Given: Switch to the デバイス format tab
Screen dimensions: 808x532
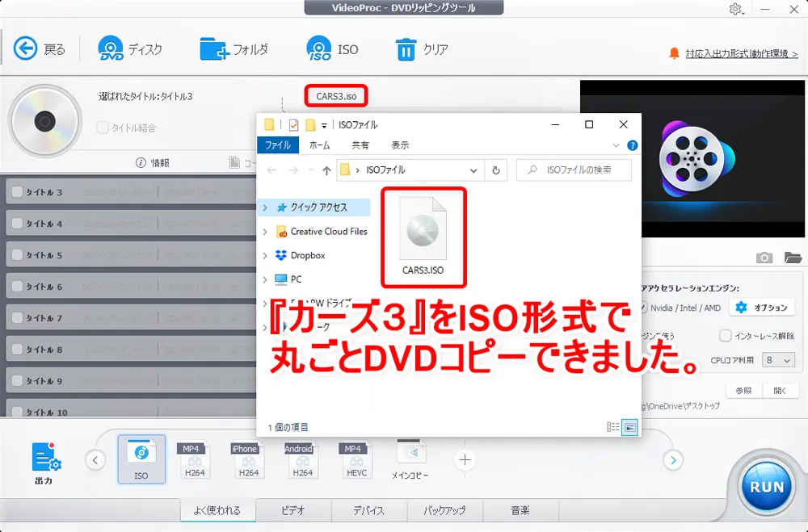Looking at the screenshot, I should (x=369, y=510).
